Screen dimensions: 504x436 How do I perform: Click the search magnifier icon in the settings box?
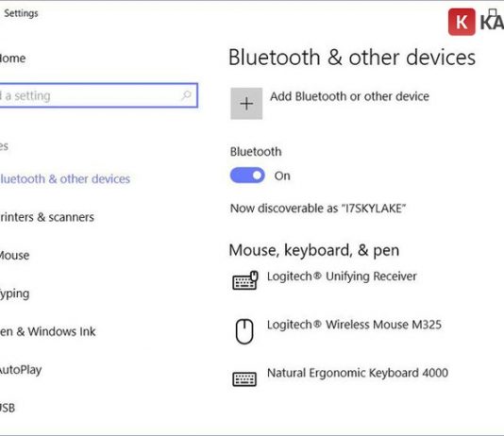(186, 95)
